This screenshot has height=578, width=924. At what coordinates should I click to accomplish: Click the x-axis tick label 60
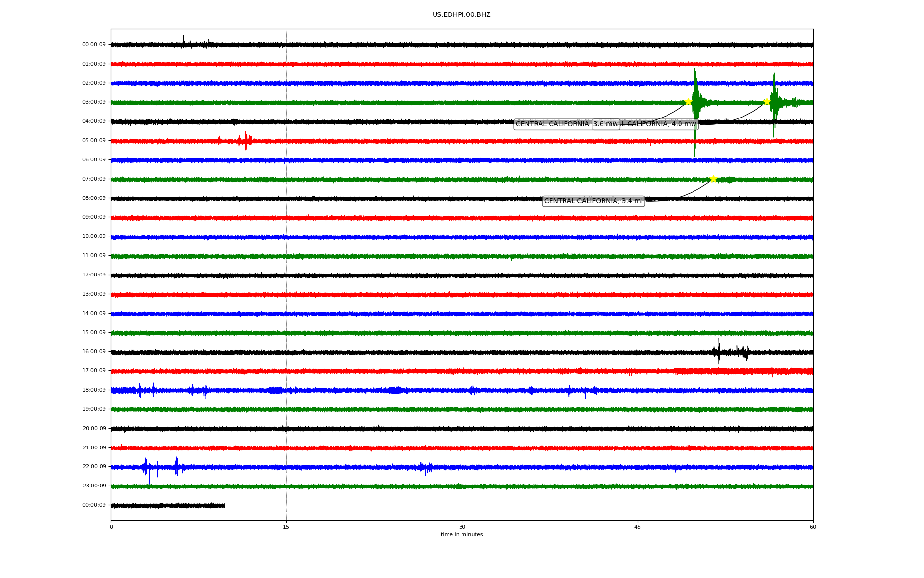click(813, 527)
